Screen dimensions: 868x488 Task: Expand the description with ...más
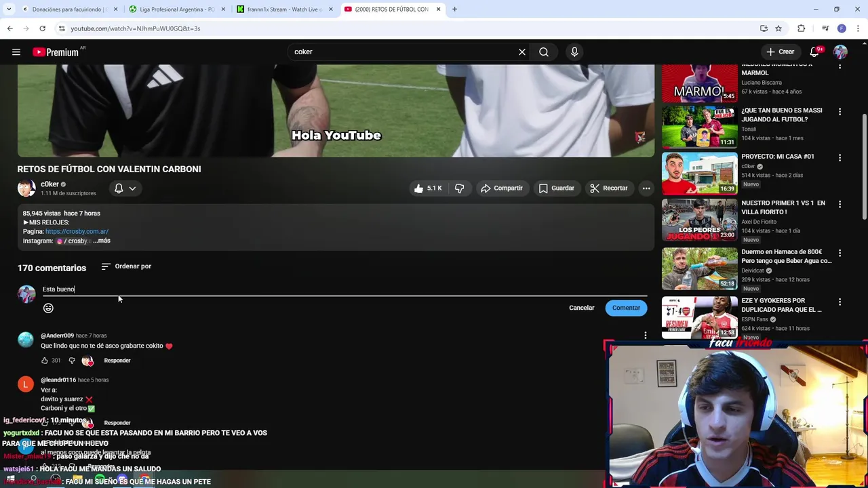click(x=102, y=241)
